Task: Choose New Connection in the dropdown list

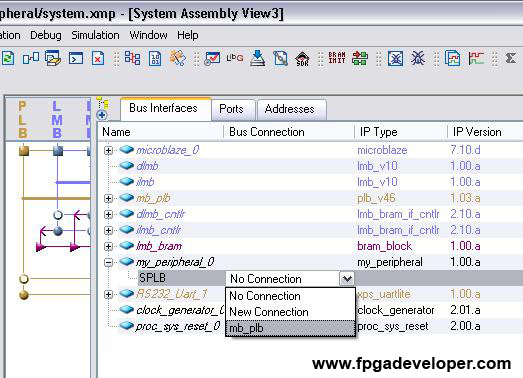Action: [x=290, y=312]
